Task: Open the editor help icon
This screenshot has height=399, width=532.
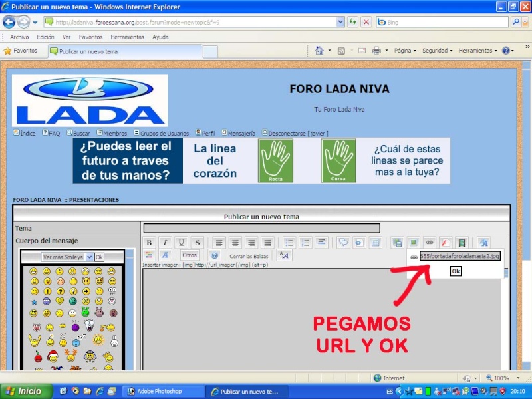Action: click(x=214, y=255)
